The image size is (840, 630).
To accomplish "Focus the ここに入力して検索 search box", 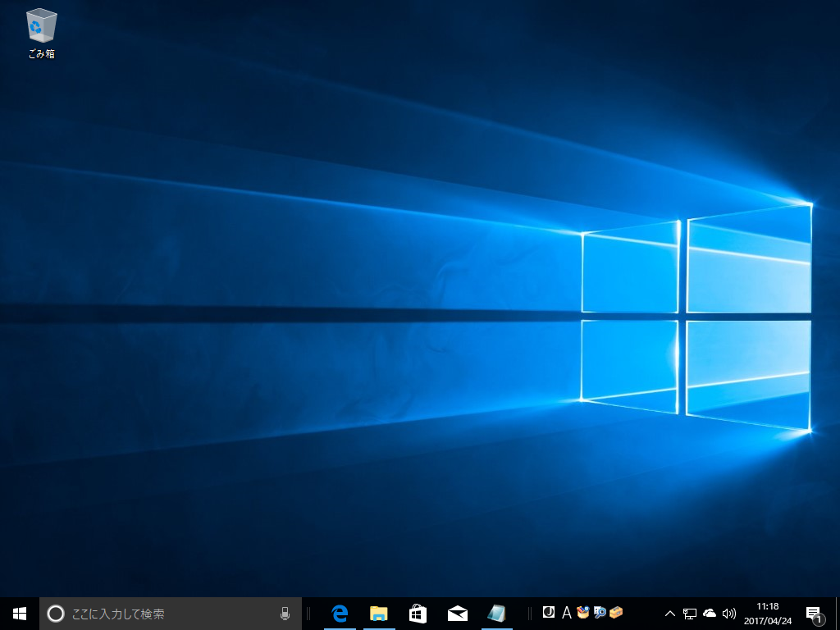I will 171,614.
